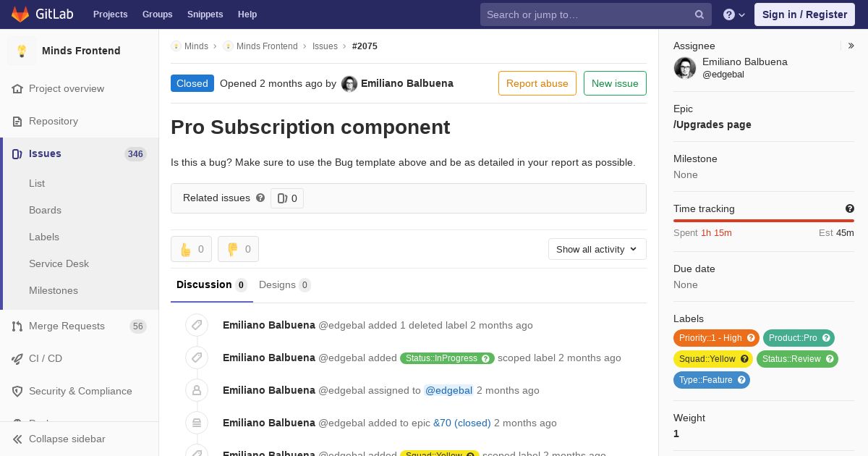The width and height of the screenshot is (868, 456).
Task: Click the CI / CD rocket icon
Action: [x=17, y=358]
